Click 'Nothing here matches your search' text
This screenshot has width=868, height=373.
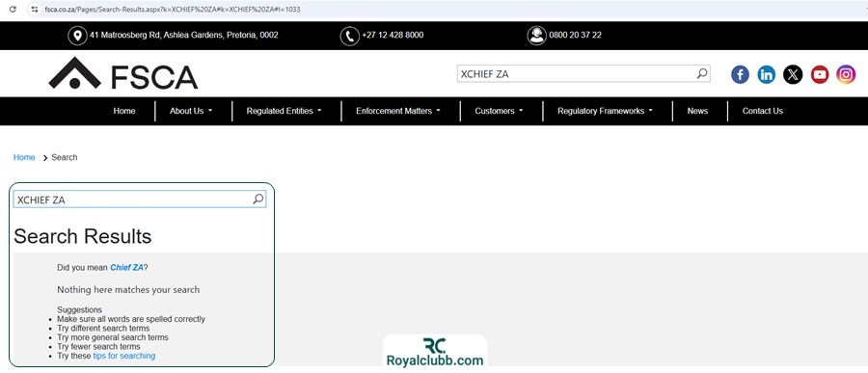click(128, 289)
